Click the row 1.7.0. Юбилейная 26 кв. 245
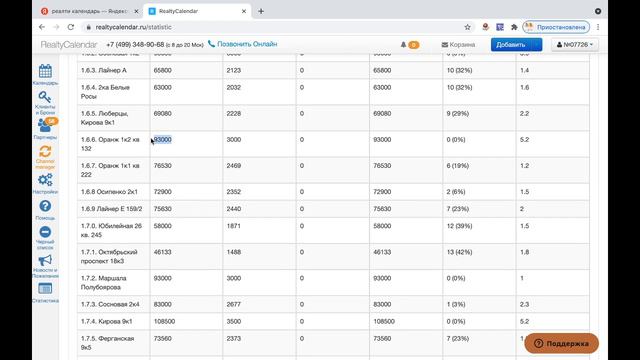This screenshot has width=640, height=360. coord(333,231)
